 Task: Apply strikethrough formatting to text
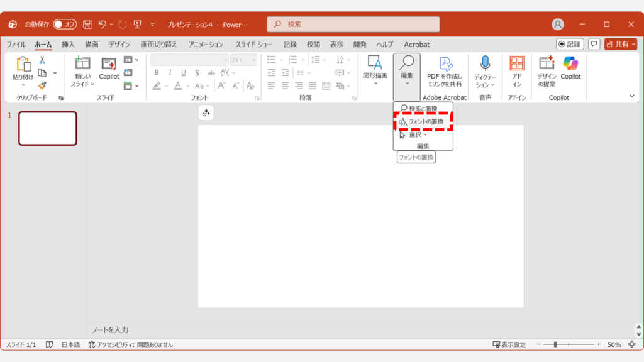tap(212, 72)
